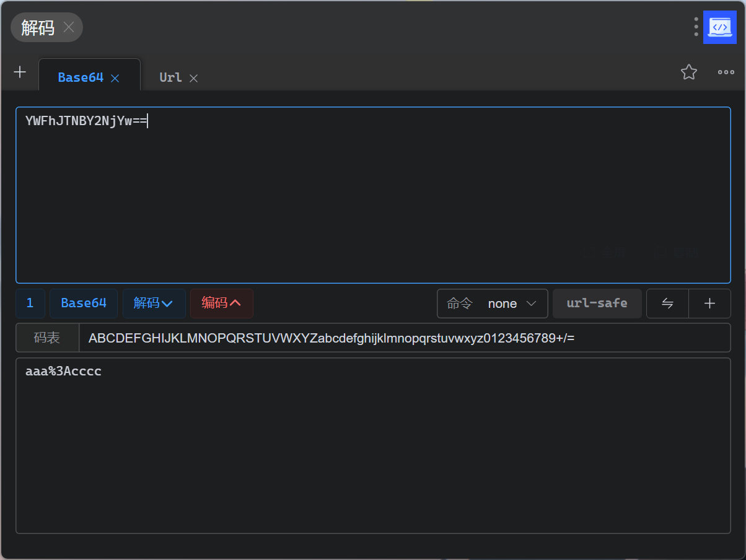
Task: Open the vertical three-dot menu
Action: [696, 27]
